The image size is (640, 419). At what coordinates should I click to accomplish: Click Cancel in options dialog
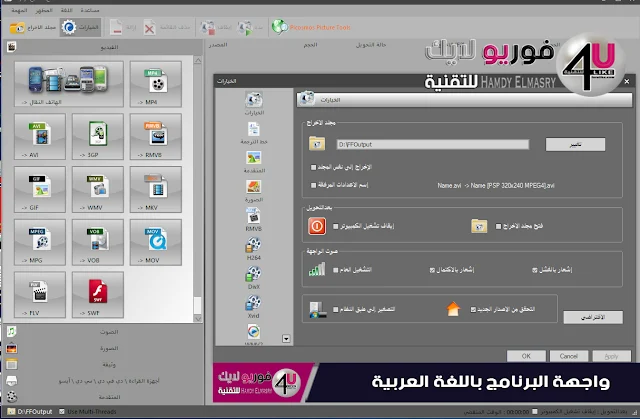click(569, 356)
